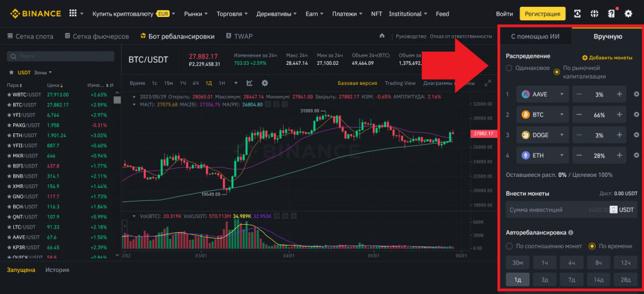Open the apps grid menu icon
Image resolution: width=644 pixels, height=294 pixels.
pos(73,14)
